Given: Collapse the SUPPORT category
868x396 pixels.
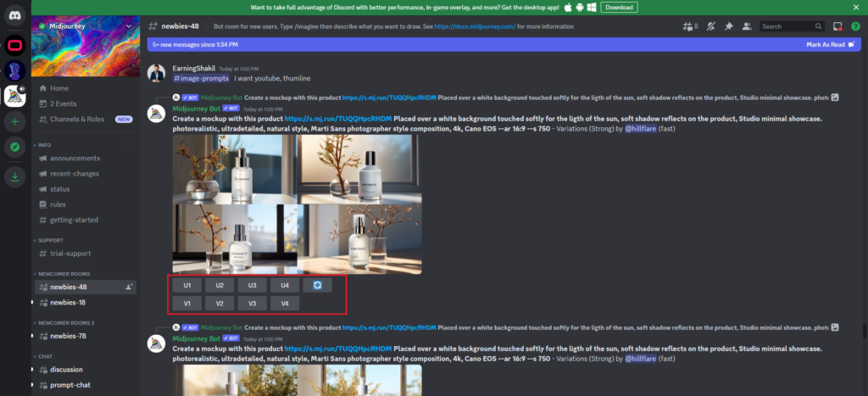Looking at the screenshot, I should point(50,240).
